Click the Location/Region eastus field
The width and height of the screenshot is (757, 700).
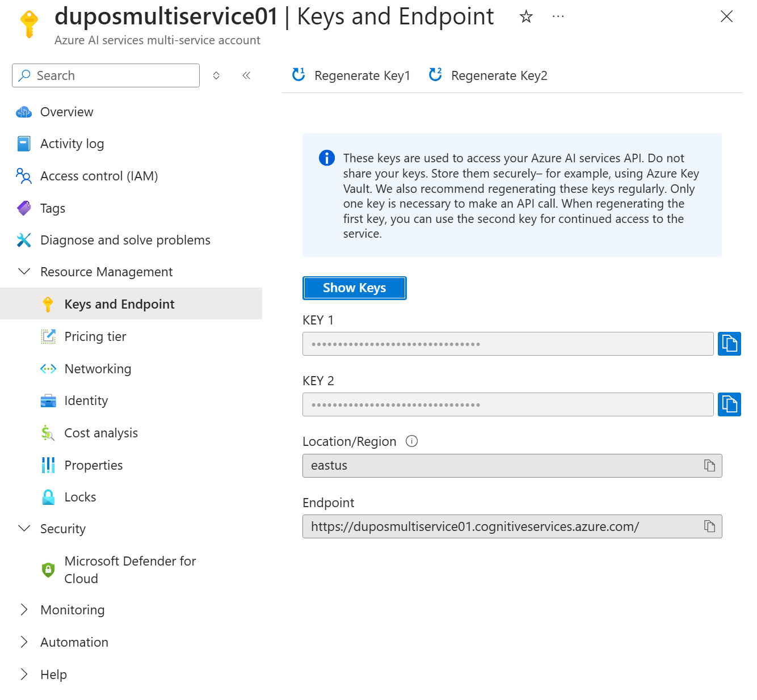pyautogui.click(x=512, y=466)
